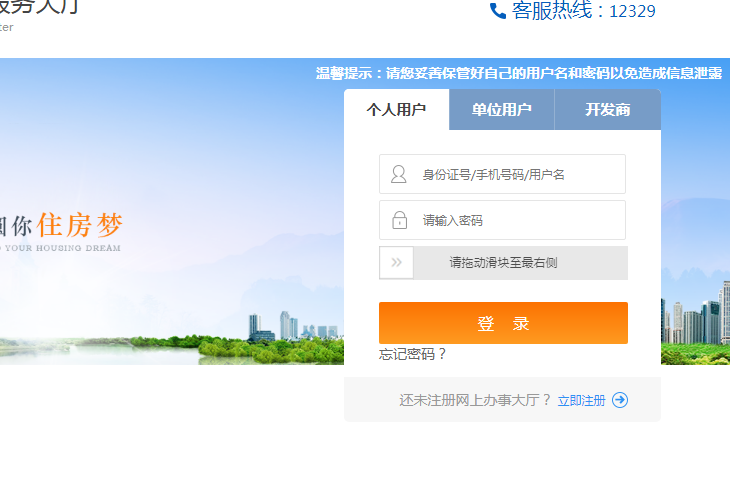Click the slider handle with double arrows
The width and height of the screenshot is (730, 487).
[396, 263]
